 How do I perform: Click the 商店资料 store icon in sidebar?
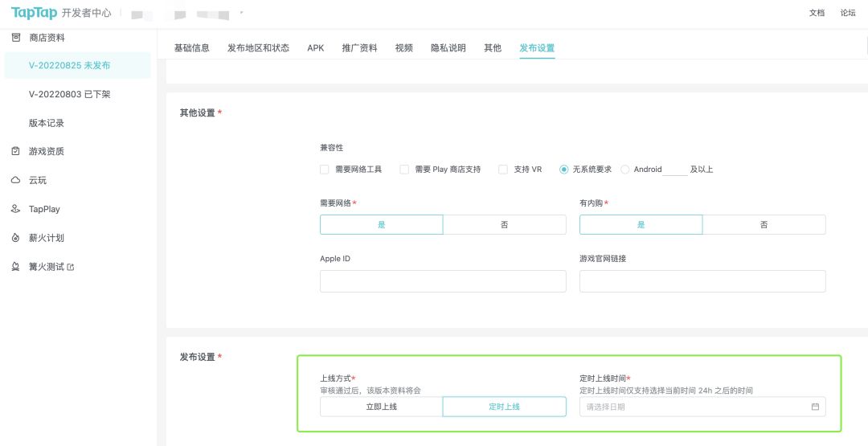15,38
